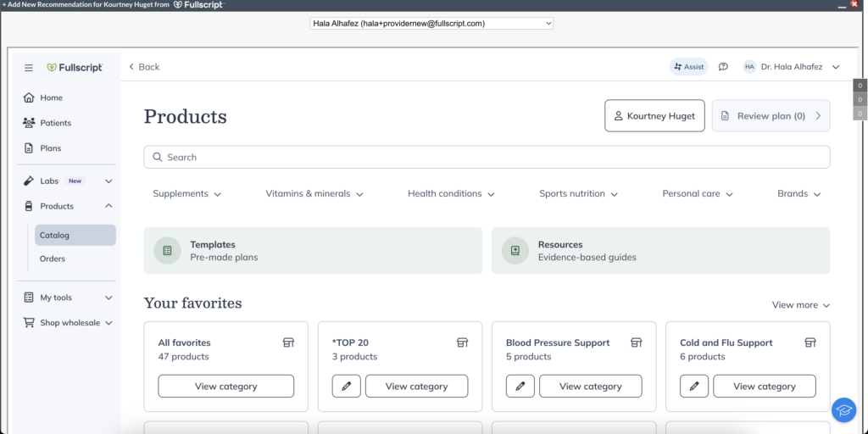View category for All favorites

tap(225, 387)
